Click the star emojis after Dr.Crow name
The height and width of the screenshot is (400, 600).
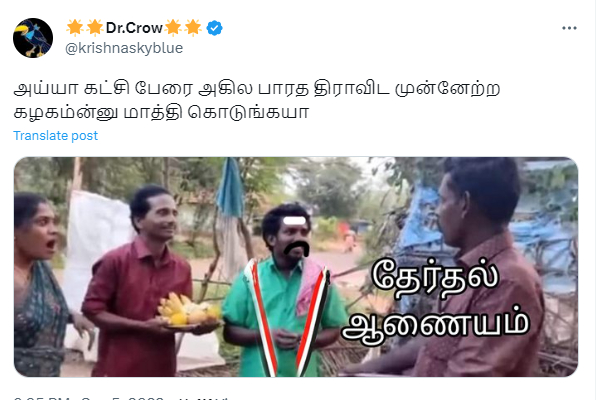(x=183, y=28)
